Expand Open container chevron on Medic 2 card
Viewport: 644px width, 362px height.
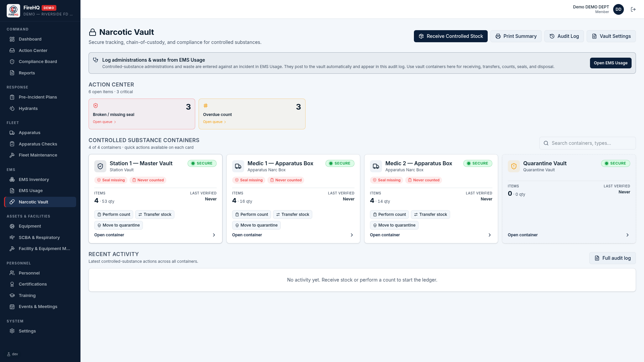coord(490,235)
